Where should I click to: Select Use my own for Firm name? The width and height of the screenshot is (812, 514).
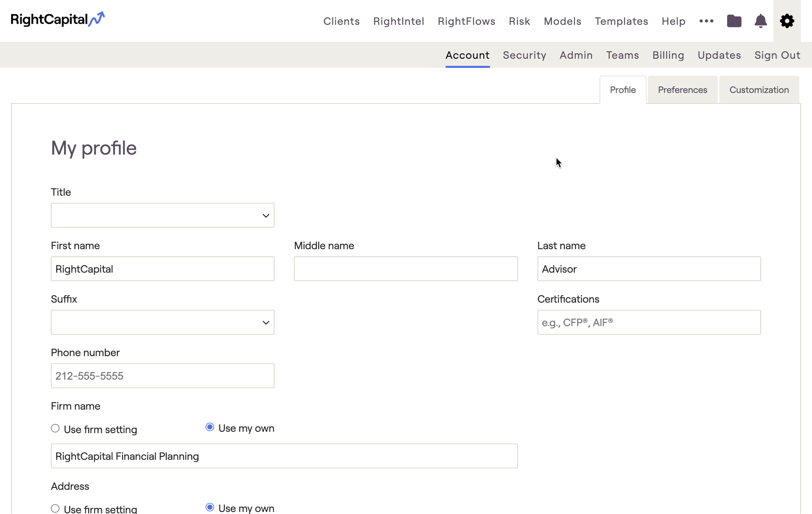pyautogui.click(x=210, y=427)
